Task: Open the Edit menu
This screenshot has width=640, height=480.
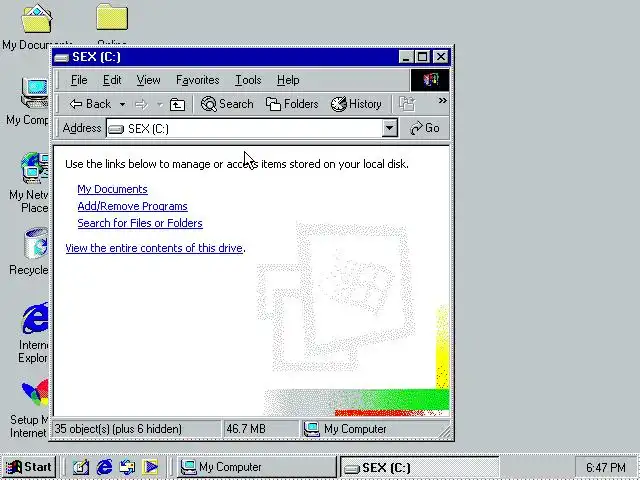Action: 112,80
